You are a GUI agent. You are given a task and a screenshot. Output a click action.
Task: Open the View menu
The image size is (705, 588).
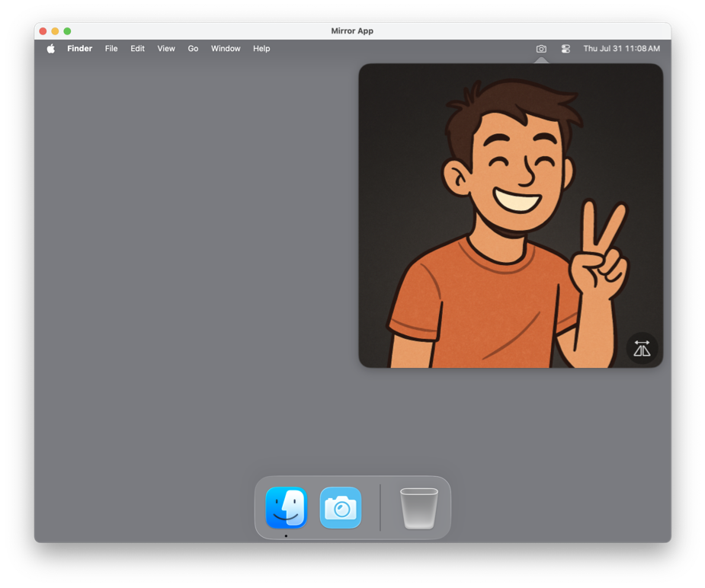[166, 49]
